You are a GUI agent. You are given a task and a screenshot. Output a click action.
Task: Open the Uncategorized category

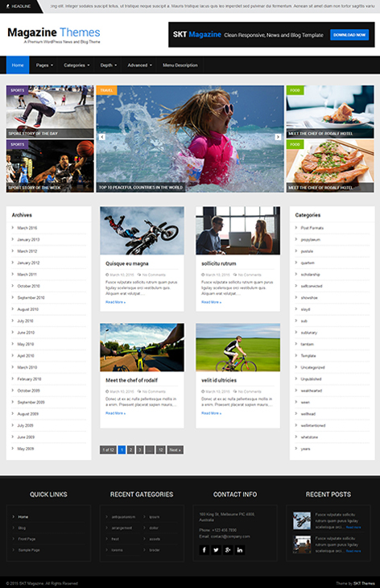click(x=312, y=367)
